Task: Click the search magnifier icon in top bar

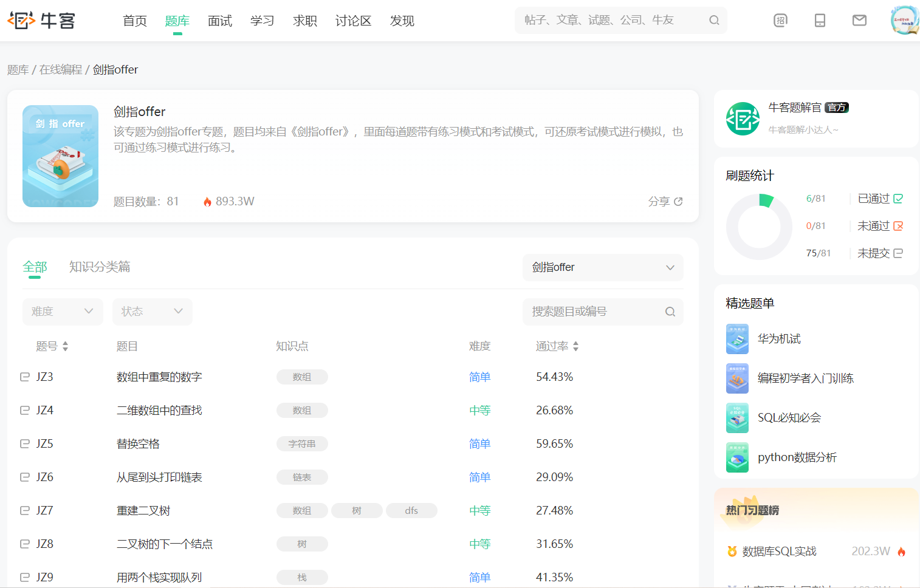Action: (x=714, y=21)
